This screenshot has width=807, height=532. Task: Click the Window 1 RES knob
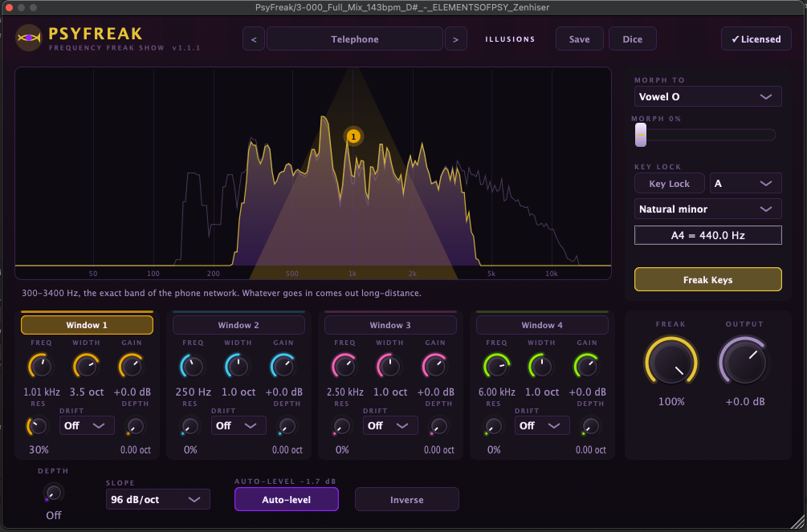pos(37,426)
